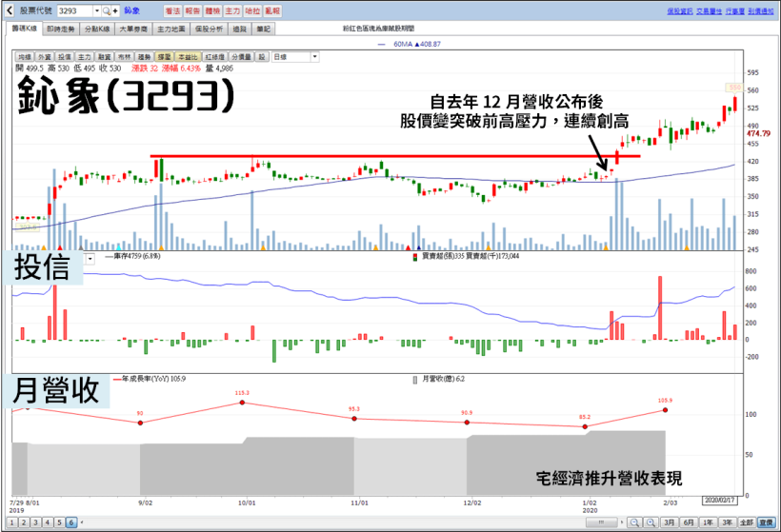Image resolution: width=781 pixels, height=532 pixels.
Task: Set the range to 3年
Action: pos(728,522)
